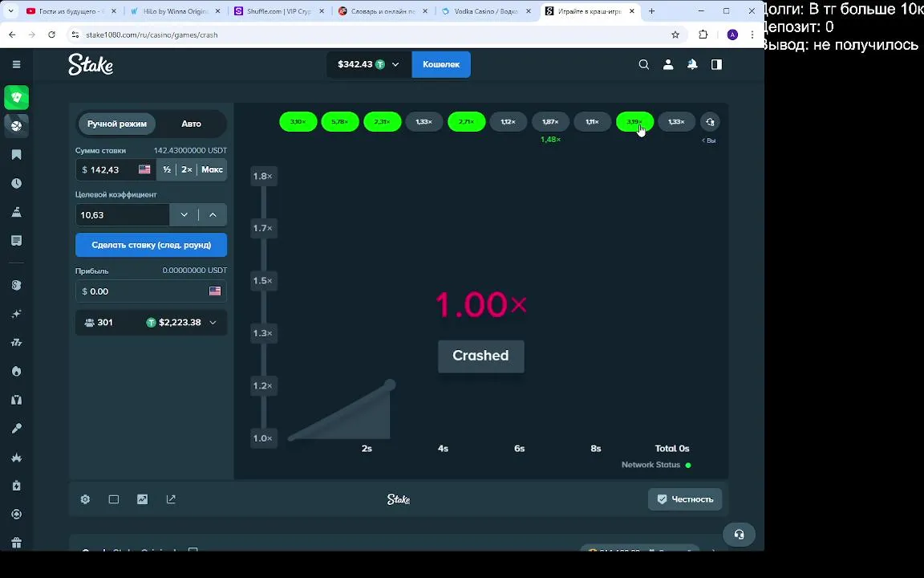Open the 3,10× result chip
Image resolution: width=924 pixels, height=578 pixels.
point(298,122)
